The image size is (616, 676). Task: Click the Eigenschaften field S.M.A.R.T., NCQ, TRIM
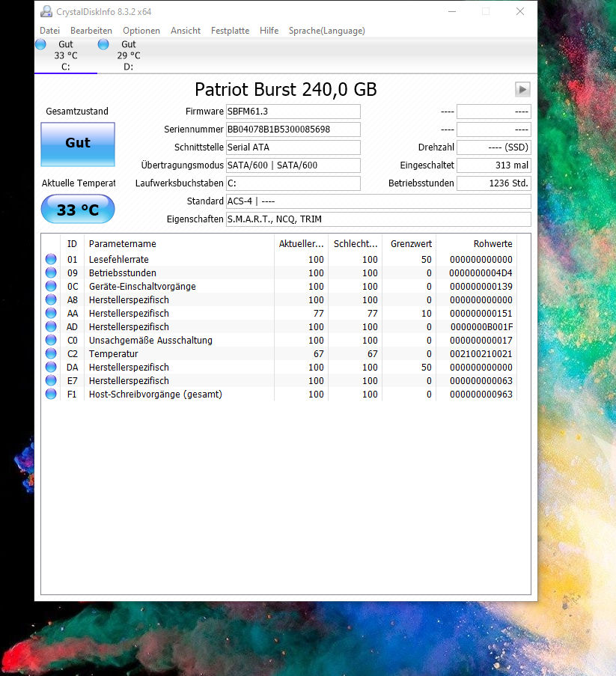tap(379, 219)
